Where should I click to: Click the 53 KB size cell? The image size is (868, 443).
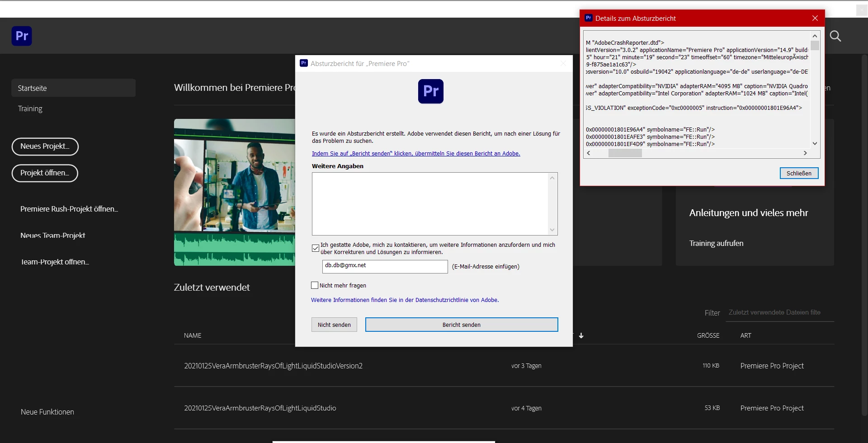pos(712,408)
